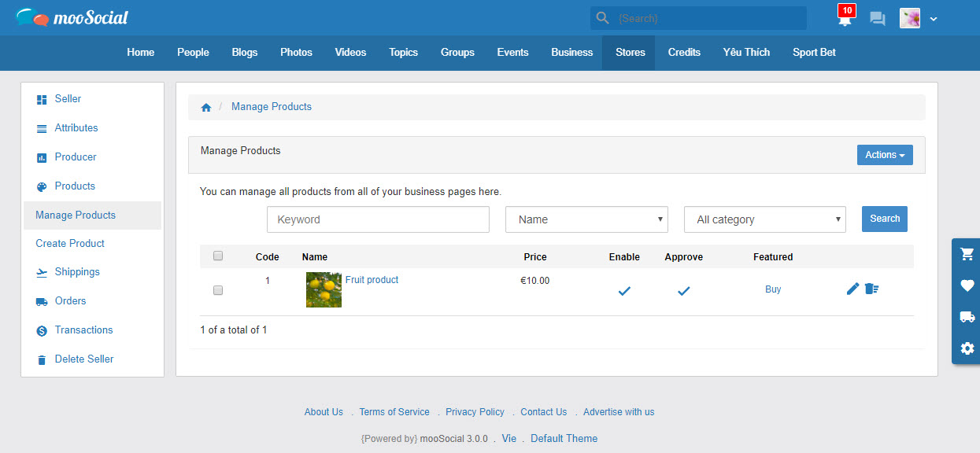Click the home breadcrumb icon
This screenshot has width=980, height=453.
tap(206, 107)
